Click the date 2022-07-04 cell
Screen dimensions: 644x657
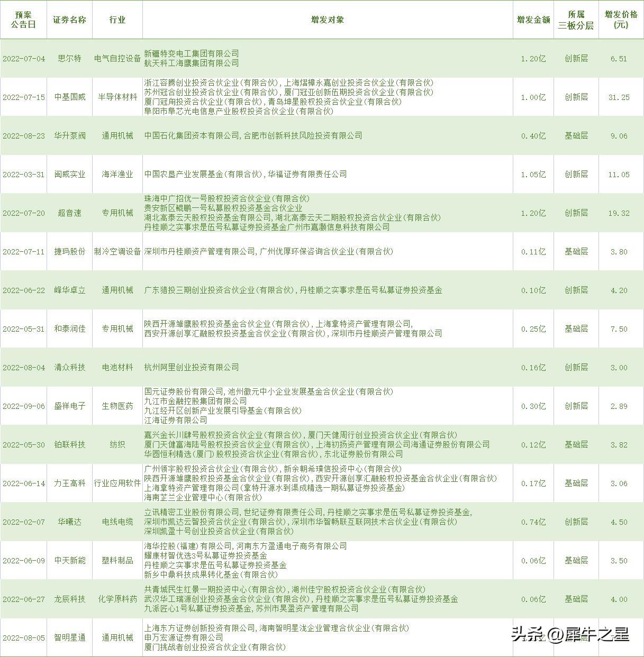click(x=23, y=58)
